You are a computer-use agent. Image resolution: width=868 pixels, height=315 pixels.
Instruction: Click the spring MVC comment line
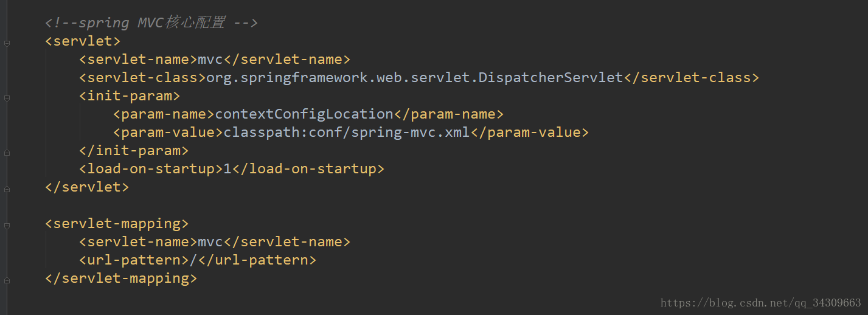point(151,23)
